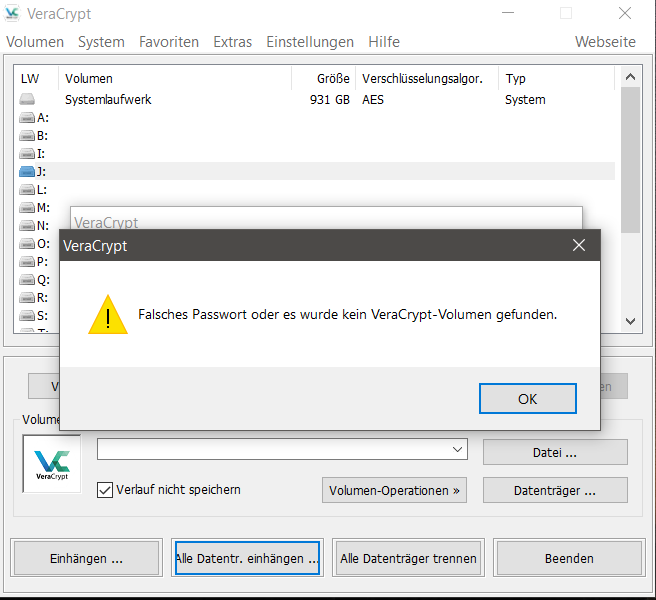
Task: Minimize the main VeraCrypt window
Action: click(508, 13)
